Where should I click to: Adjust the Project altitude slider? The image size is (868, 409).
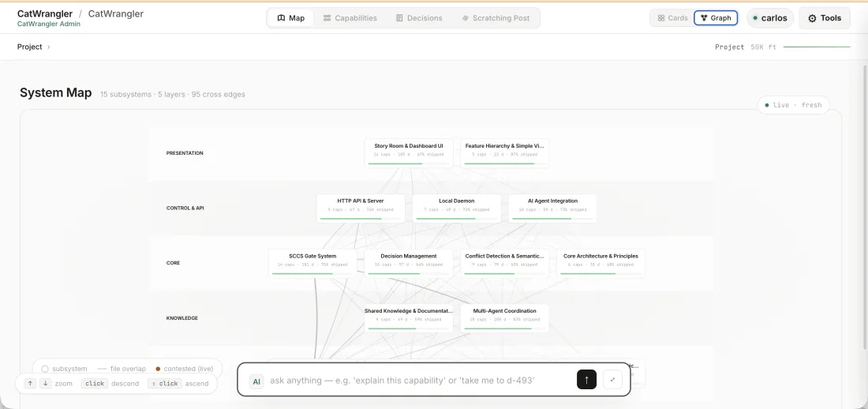pos(817,47)
